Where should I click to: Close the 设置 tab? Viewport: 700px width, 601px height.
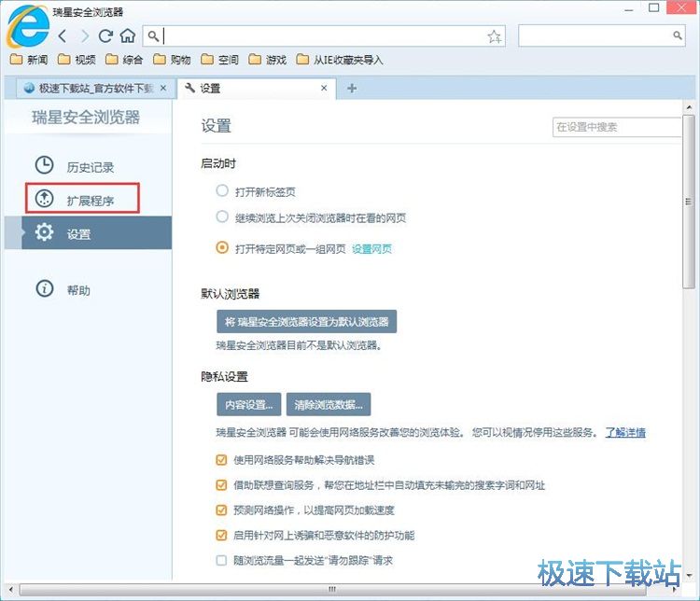click(324, 88)
